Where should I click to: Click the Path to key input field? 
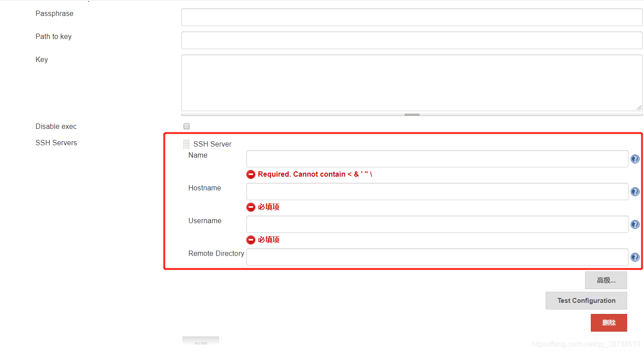point(411,40)
